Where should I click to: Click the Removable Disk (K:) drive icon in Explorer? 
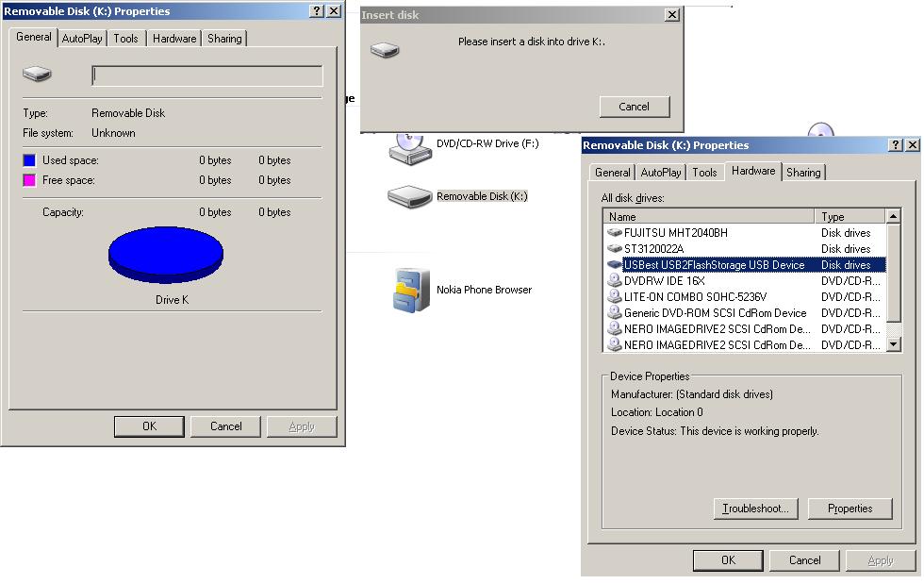pyautogui.click(x=409, y=196)
